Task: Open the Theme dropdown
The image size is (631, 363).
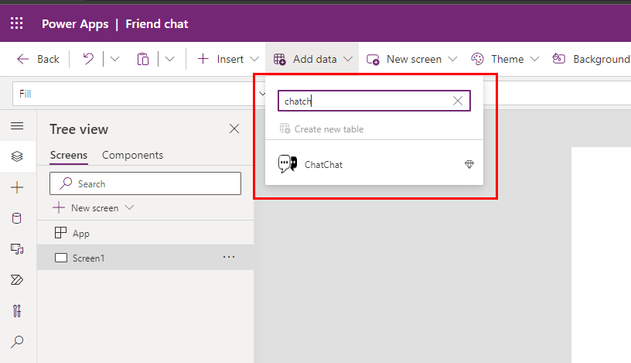Action: pyautogui.click(x=505, y=59)
